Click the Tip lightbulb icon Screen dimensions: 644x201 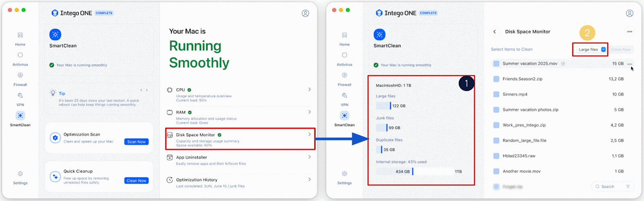click(53, 93)
